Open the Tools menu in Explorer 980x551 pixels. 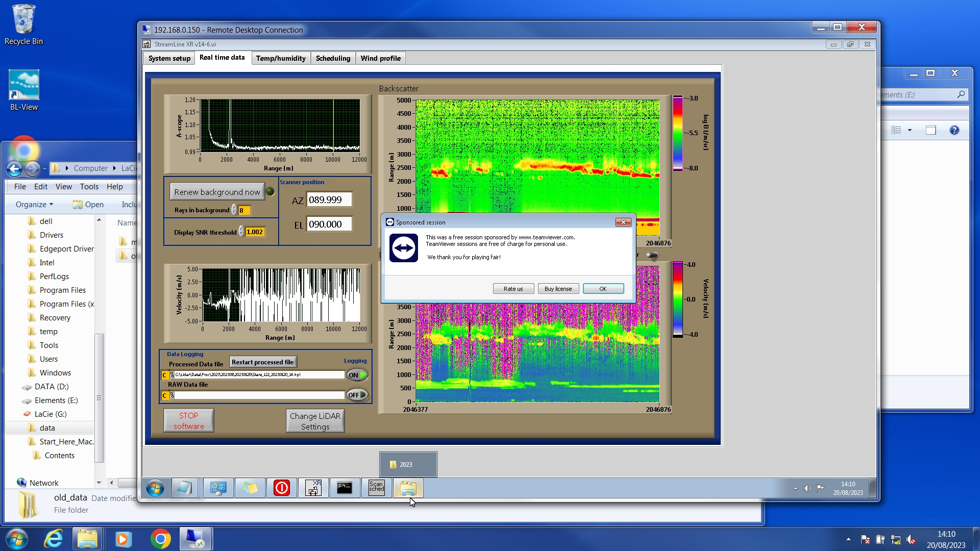click(89, 187)
